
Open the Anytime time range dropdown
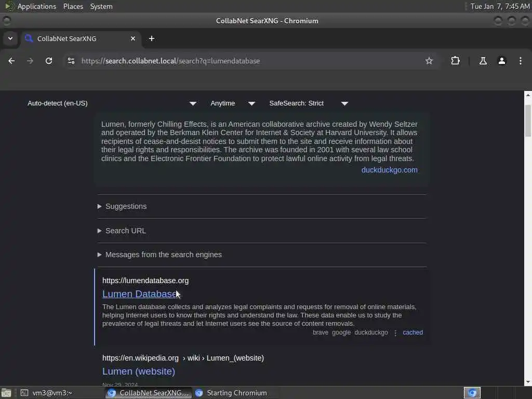(233, 103)
